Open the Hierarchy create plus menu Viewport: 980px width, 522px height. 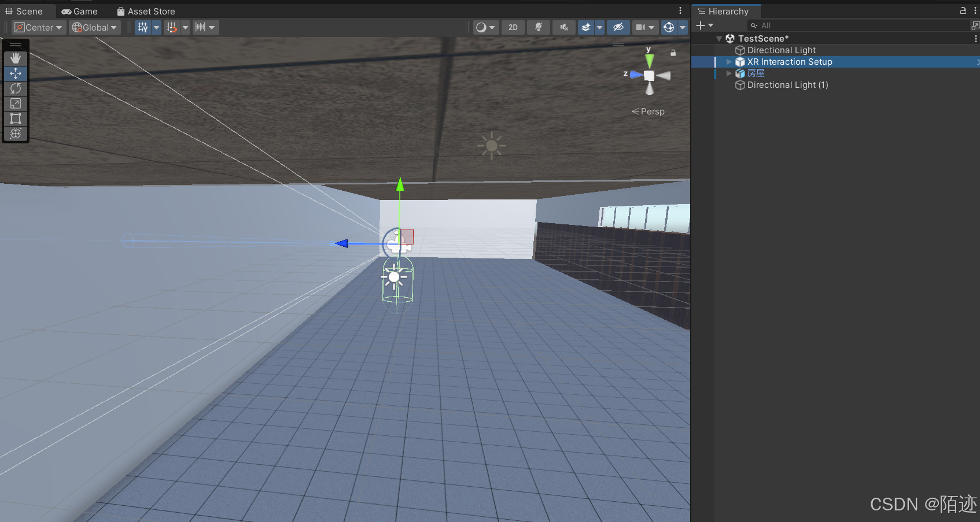click(x=705, y=25)
